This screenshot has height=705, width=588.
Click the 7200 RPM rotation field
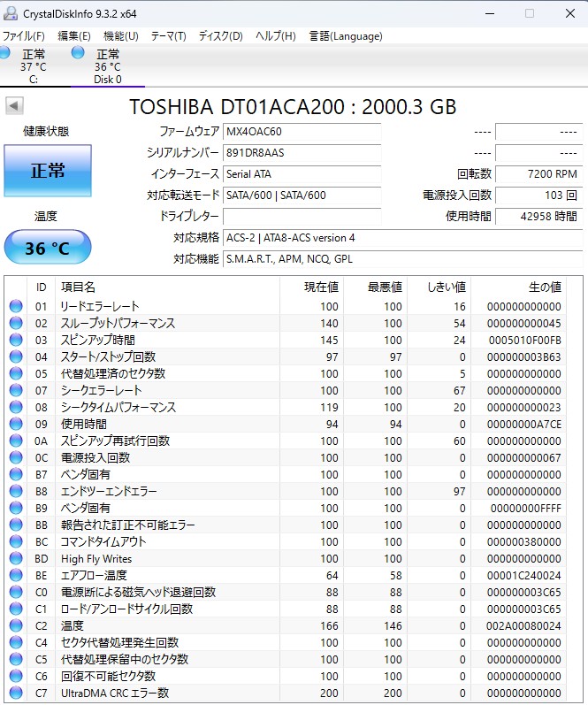point(538,174)
